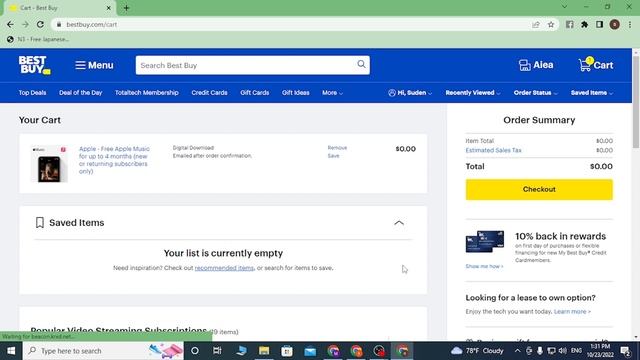Show hidden system tray icons

click(517, 351)
